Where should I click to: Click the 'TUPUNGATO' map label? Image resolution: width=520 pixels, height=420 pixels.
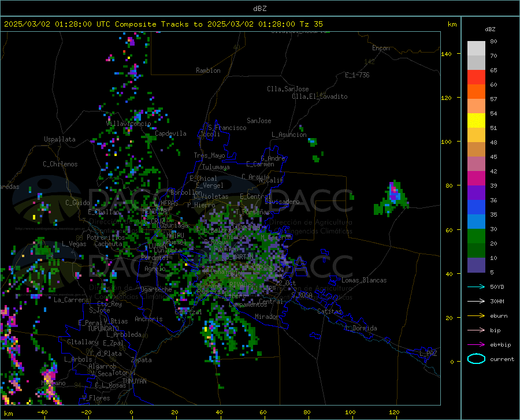[103, 329]
